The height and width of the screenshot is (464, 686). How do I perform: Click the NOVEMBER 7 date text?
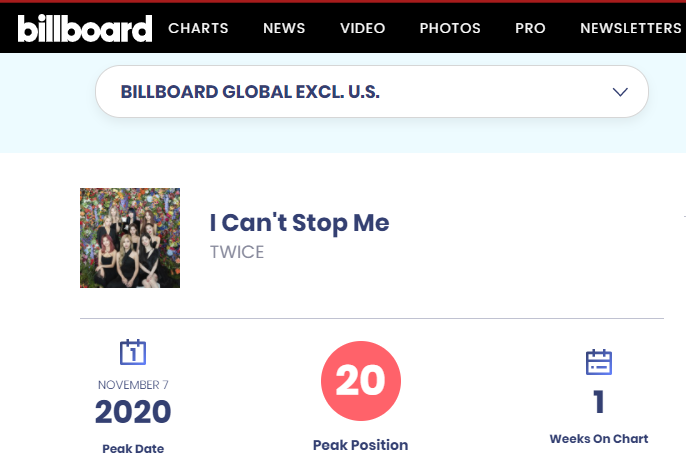click(x=133, y=385)
